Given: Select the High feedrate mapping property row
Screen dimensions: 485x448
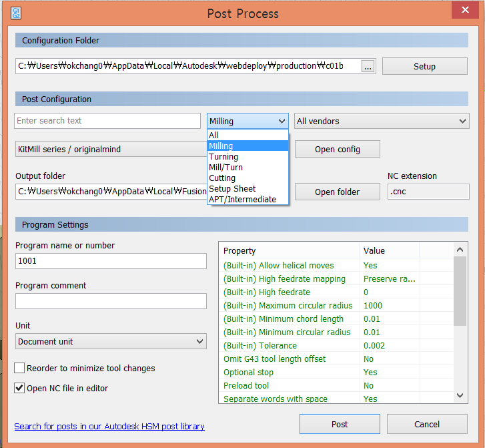Looking at the screenshot, I should coord(336,278).
